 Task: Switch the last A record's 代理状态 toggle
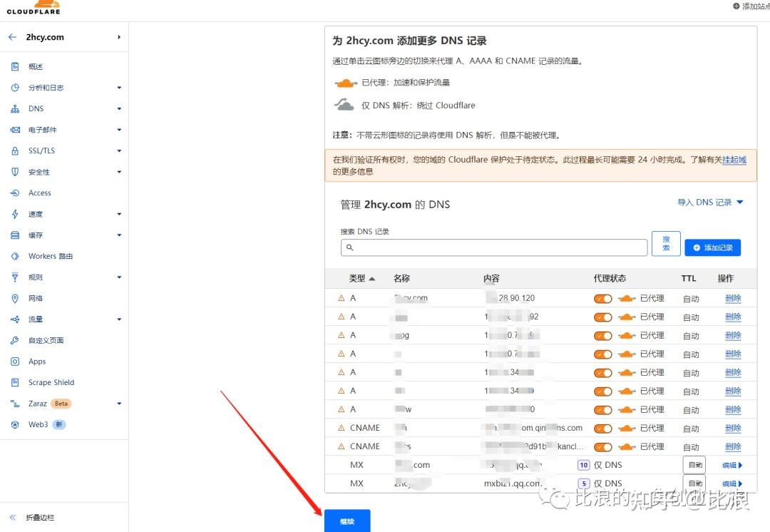(x=602, y=409)
